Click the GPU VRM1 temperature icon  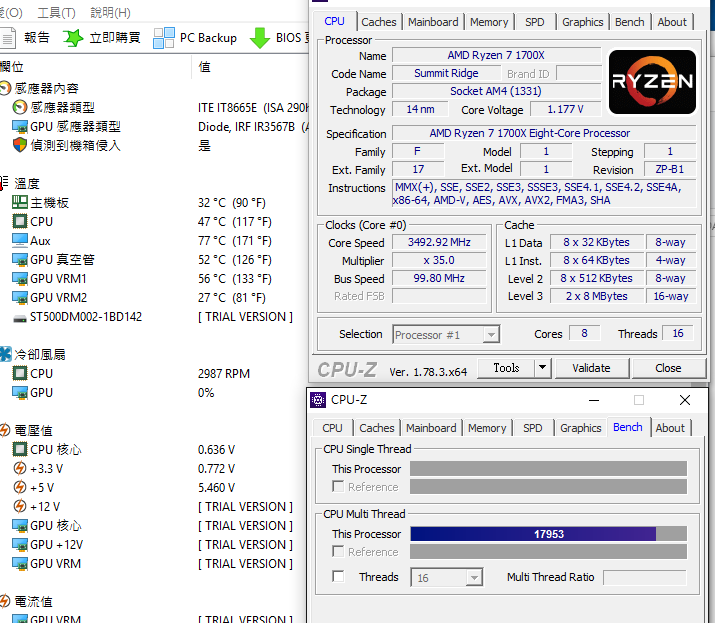(20, 279)
